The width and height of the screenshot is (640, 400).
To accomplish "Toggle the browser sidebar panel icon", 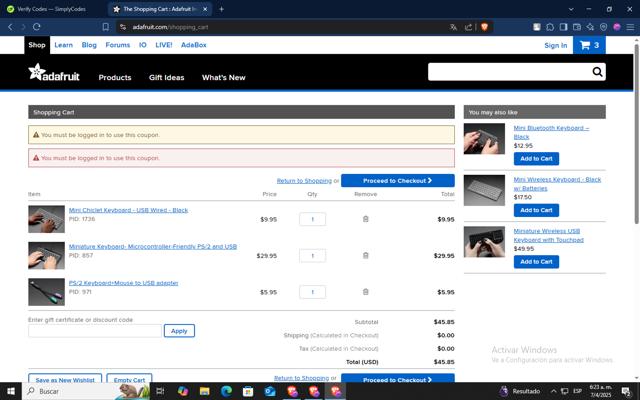I will point(563,27).
